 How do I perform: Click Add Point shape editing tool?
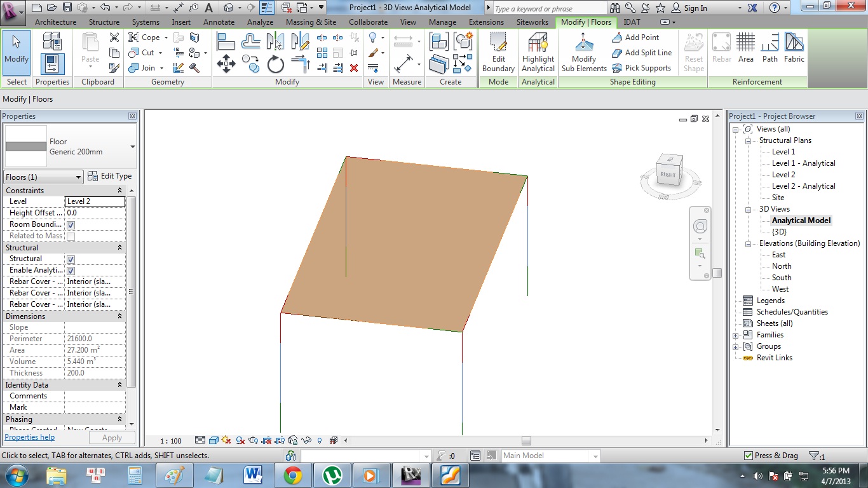[x=635, y=37]
